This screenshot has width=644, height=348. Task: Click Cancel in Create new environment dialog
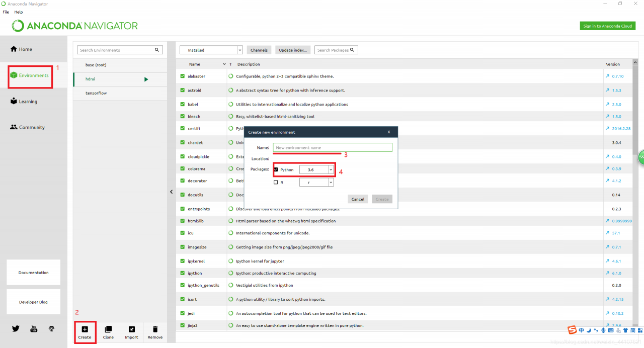(358, 199)
